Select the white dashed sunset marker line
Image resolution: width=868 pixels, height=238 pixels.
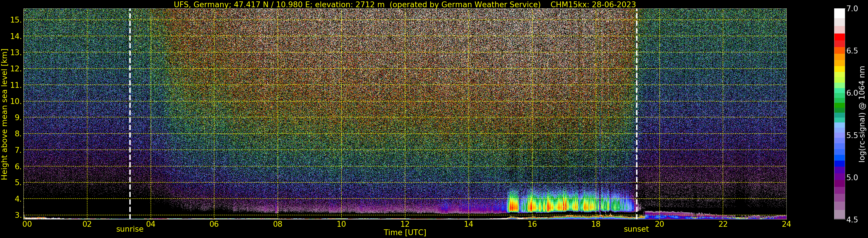[x=637, y=114]
